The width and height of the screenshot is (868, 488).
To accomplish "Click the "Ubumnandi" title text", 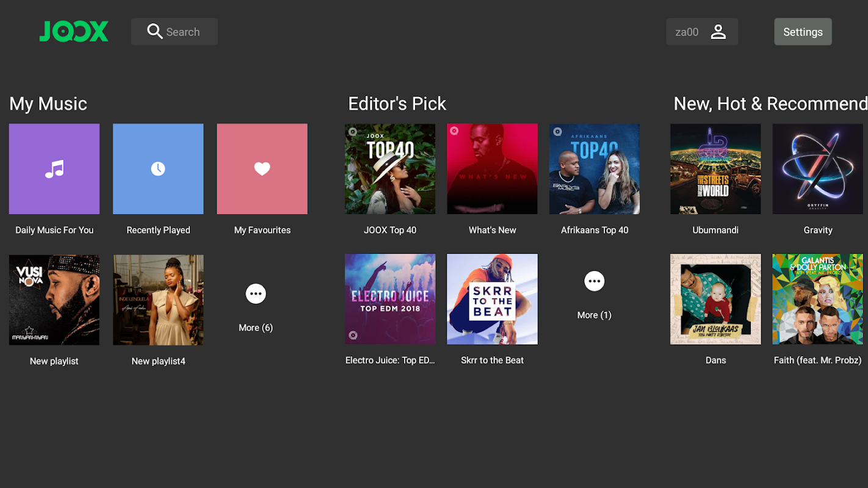I will click(x=715, y=230).
